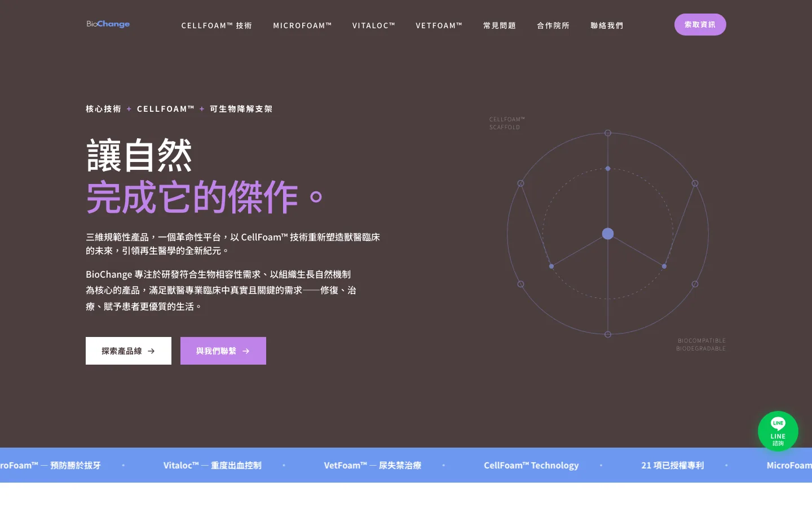Click the CELLFOAM™ SCAFFOLD label
This screenshot has width=812, height=508.
507,123
